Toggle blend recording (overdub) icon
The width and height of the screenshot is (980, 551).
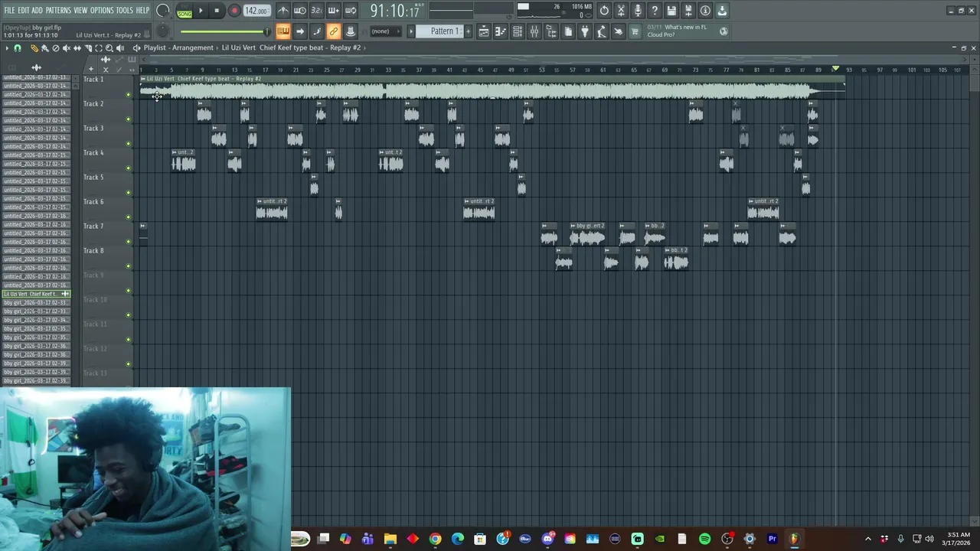click(x=334, y=11)
